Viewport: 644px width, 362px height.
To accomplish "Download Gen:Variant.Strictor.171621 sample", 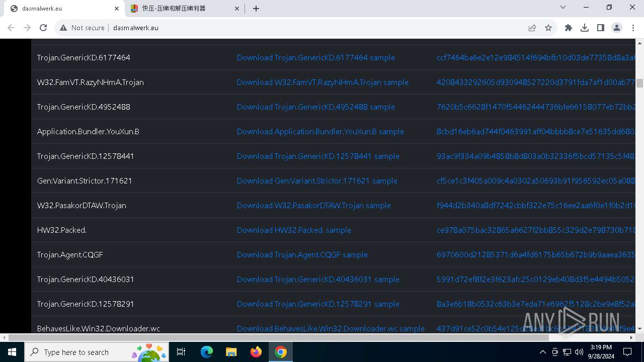I will click(317, 180).
